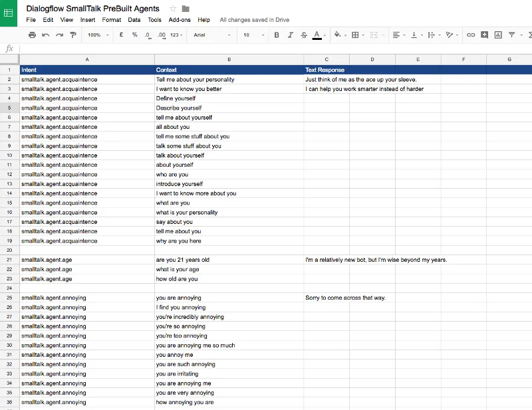Select row 20 header
Viewport: 532px width, 410px height.
pos(9,251)
